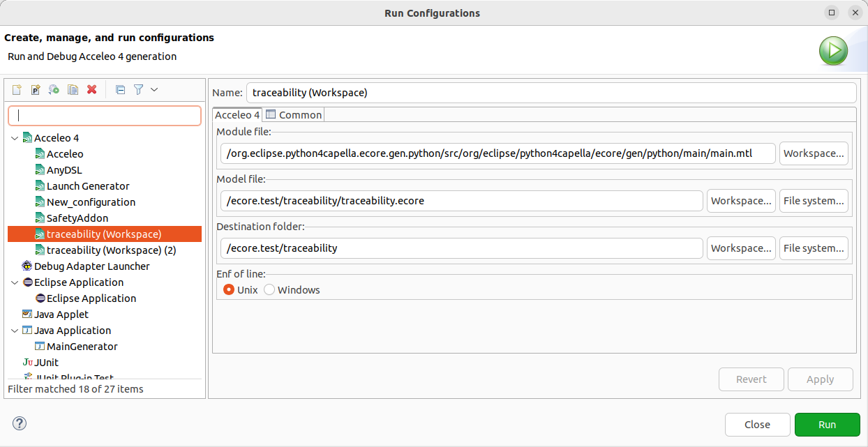
Task: Collapse the Acceleo 4 tree node
Action: (x=15, y=138)
